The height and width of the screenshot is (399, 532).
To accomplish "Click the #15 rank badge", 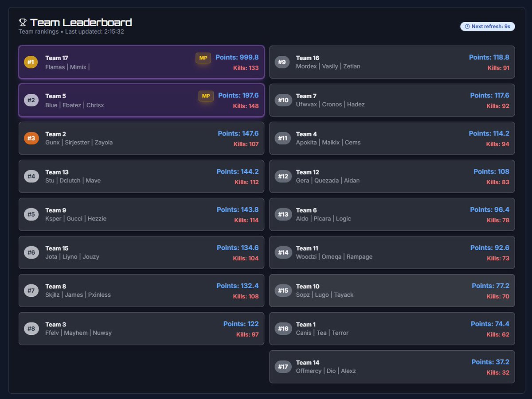I will pos(283,291).
